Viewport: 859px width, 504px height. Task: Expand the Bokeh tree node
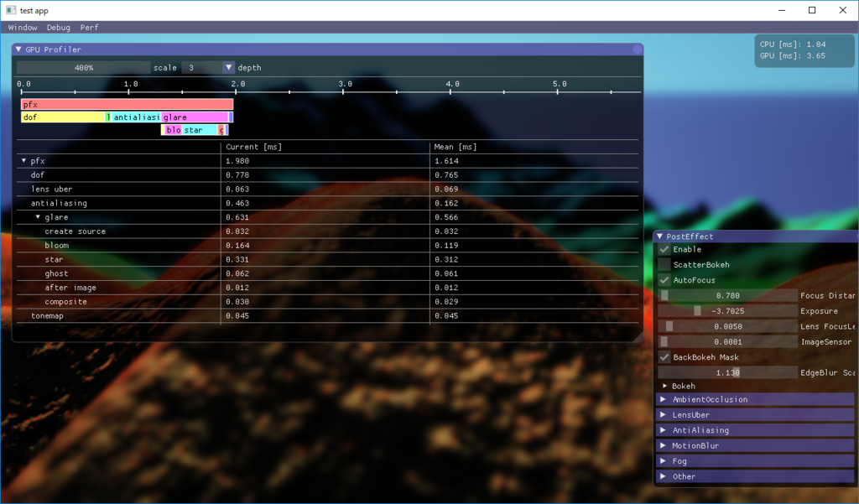pyautogui.click(x=665, y=387)
